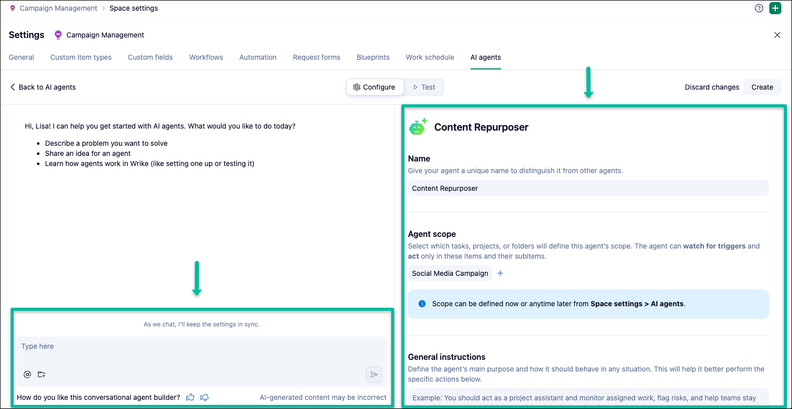Click the Social Media Campaign scope chip
The height and width of the screenshot is (409, 792).
click(x=450, y=273)
